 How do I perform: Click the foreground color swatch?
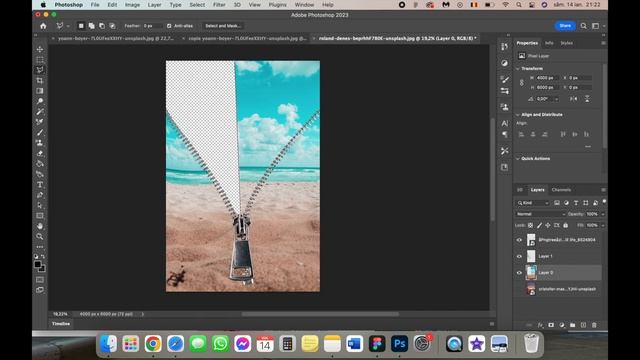38,264
